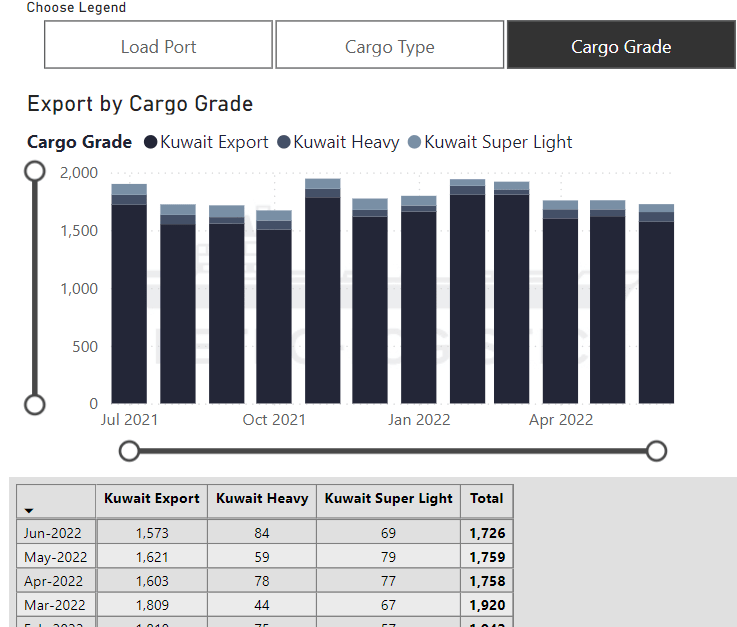Sort table by Kuwait Heavy column header
Viewport: 737px width, 627px height.
261,498
